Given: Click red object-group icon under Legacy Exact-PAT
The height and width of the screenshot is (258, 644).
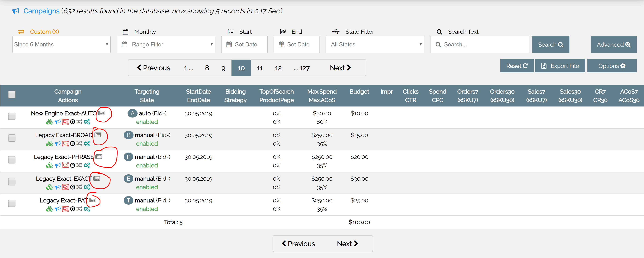Looking at the screenshot, I should coord(65,209).
